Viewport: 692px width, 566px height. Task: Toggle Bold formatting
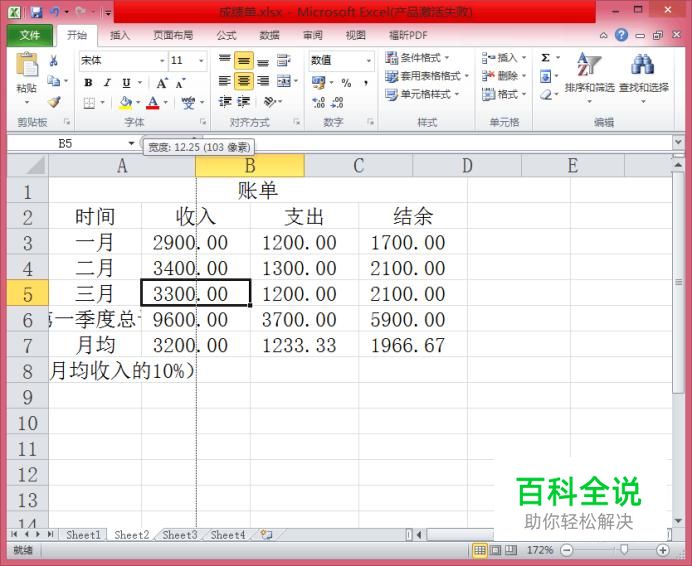(88, 83)
